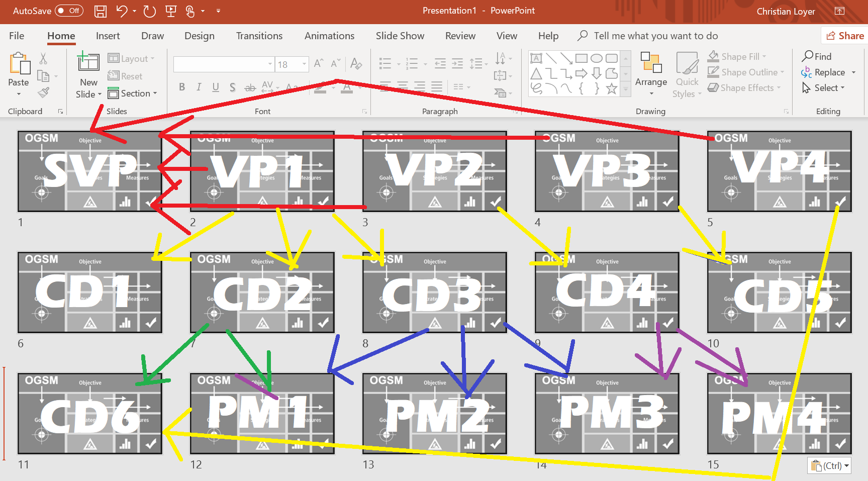
Task: Select the 5-point Star shape
Action: (612, 89)
